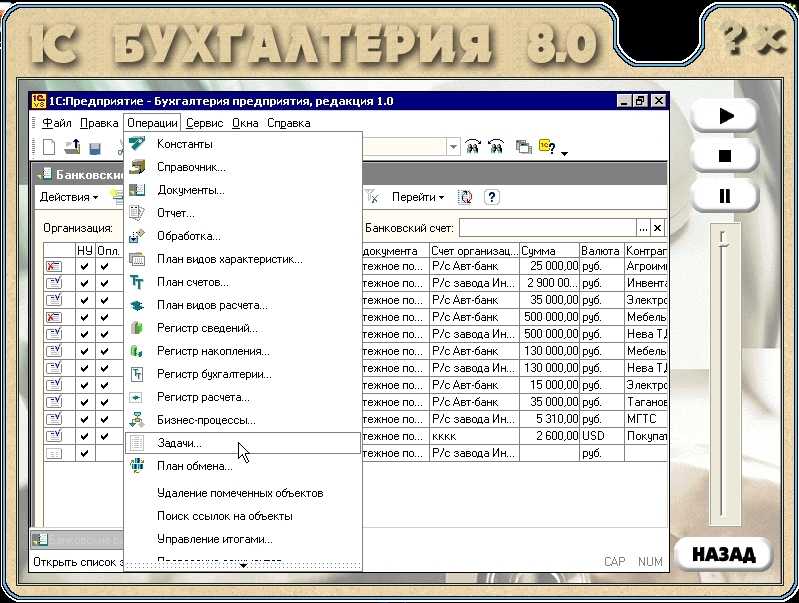Click the Сумма column header
The image size is (799, 603).
[549, 251]
